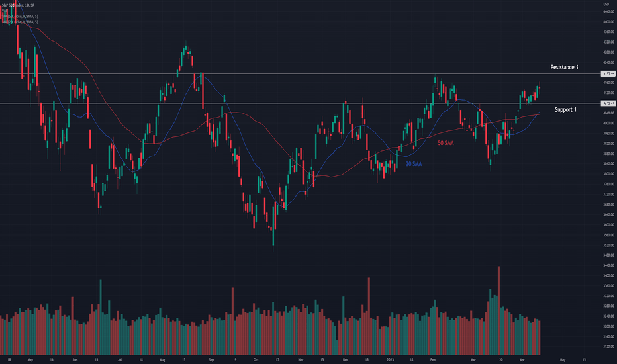Click the 4240.00 price axis value

click(609, 63)
